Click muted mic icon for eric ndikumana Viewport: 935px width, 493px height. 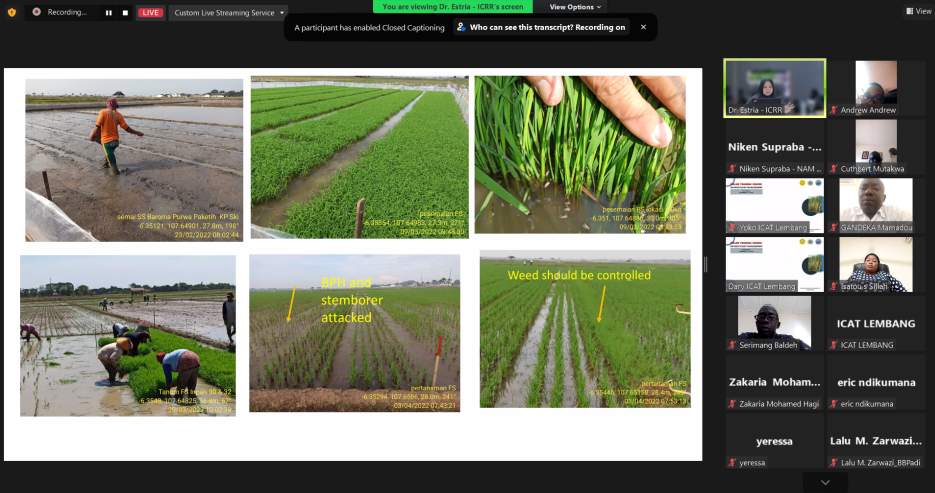coord(833,404)
